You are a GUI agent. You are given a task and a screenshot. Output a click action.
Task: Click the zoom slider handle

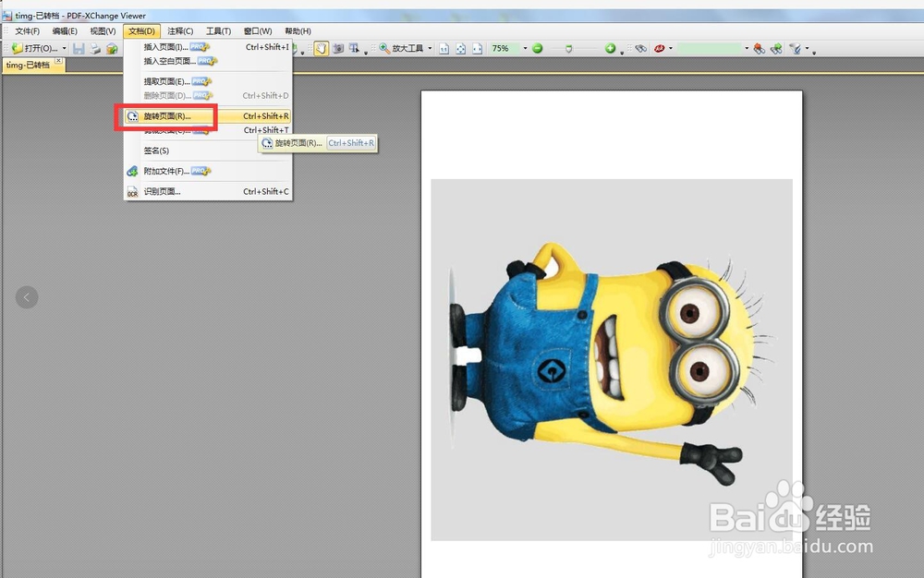coord(568,49)
